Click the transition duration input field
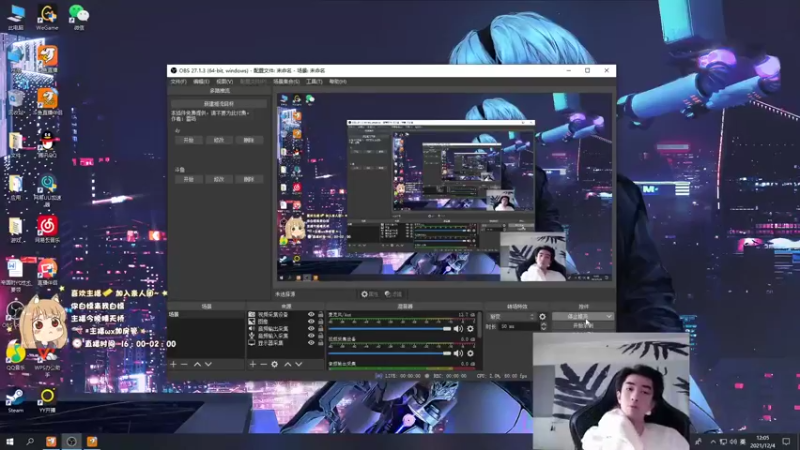 (518, 327)
